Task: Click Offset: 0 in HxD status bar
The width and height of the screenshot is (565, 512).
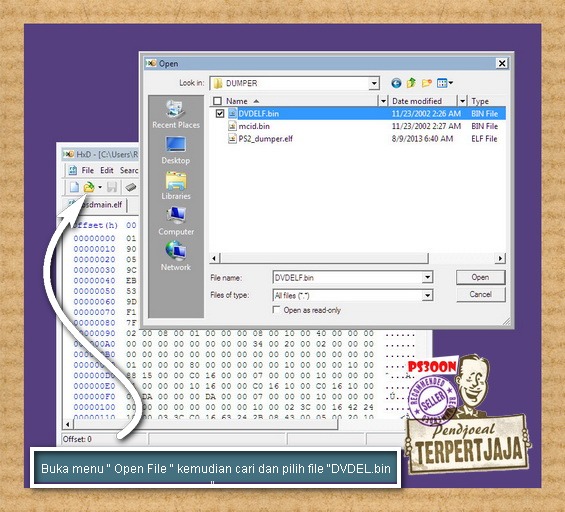Action: [x=77, y=439]
